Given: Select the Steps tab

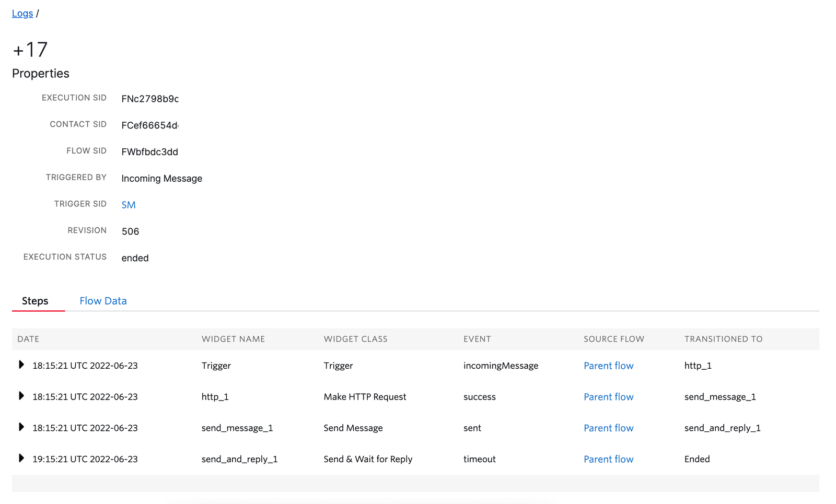Looking at the screenshot, I should 35,300.
